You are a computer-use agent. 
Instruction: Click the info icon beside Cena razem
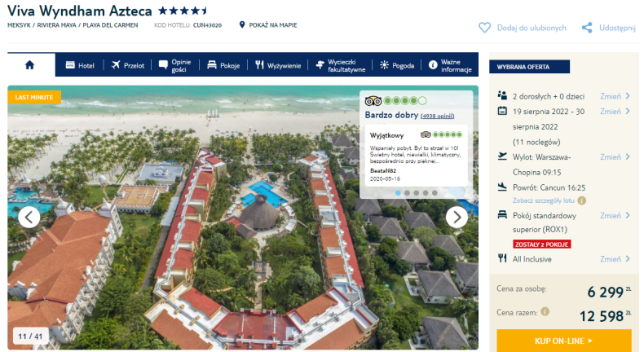pos(545,312)
